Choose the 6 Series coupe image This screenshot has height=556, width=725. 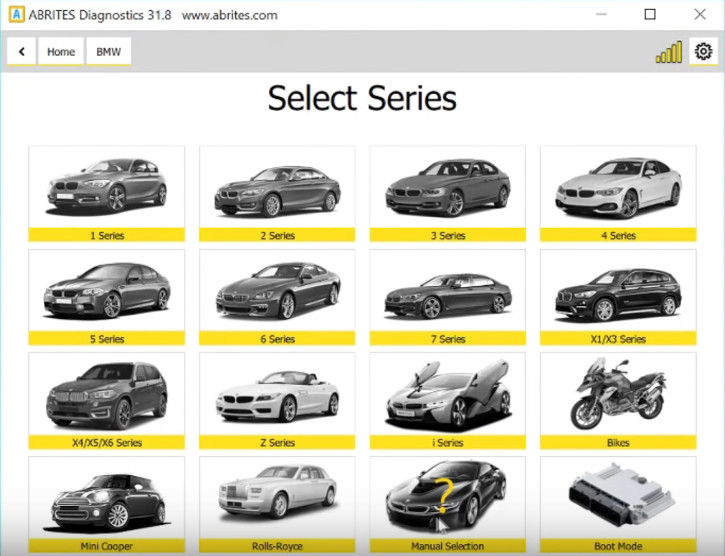(277, 290)
